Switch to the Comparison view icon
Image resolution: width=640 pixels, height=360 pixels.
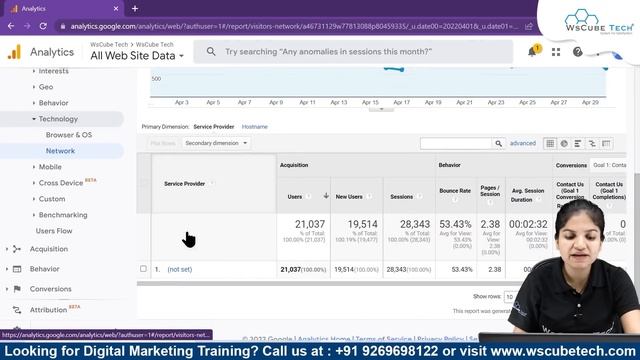592,143
